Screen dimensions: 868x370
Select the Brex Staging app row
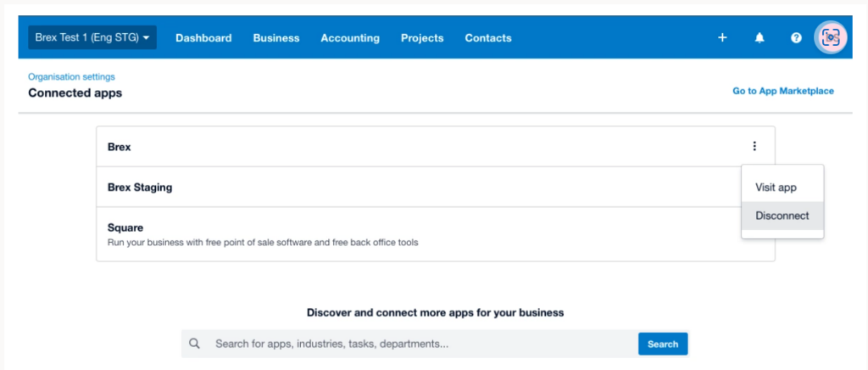coord(436,188)
